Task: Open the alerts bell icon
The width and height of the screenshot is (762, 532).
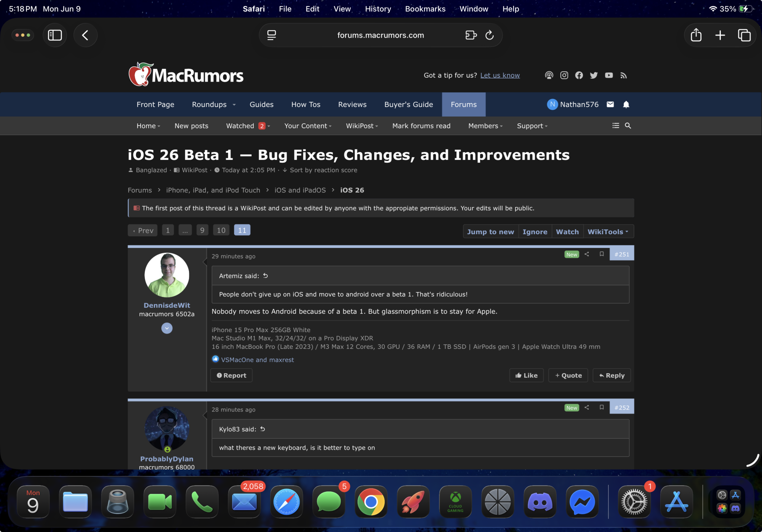Action: 626,104
